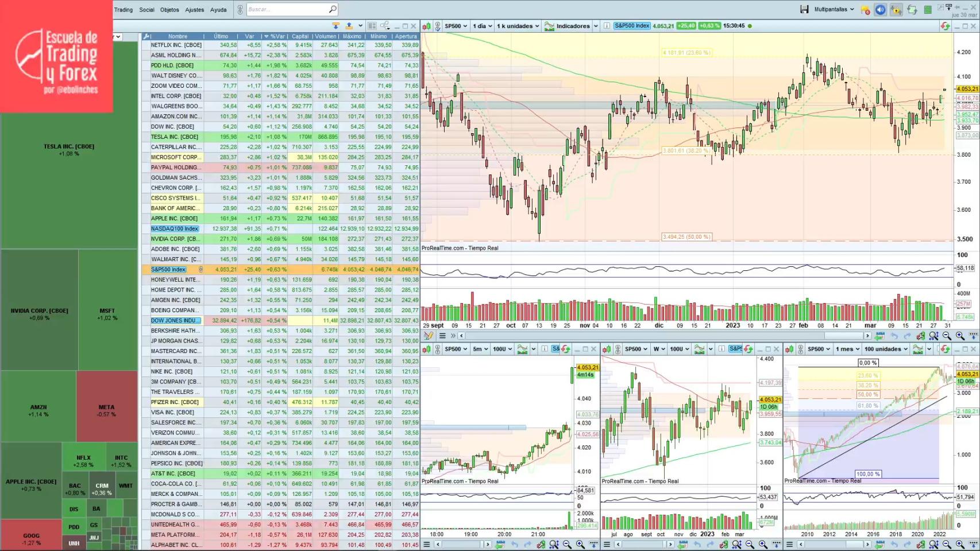Image resolution: width=980 pixels, height=551 pixels.
Task: Click the indicators icon in bottom-left chart
Action: 523,349
